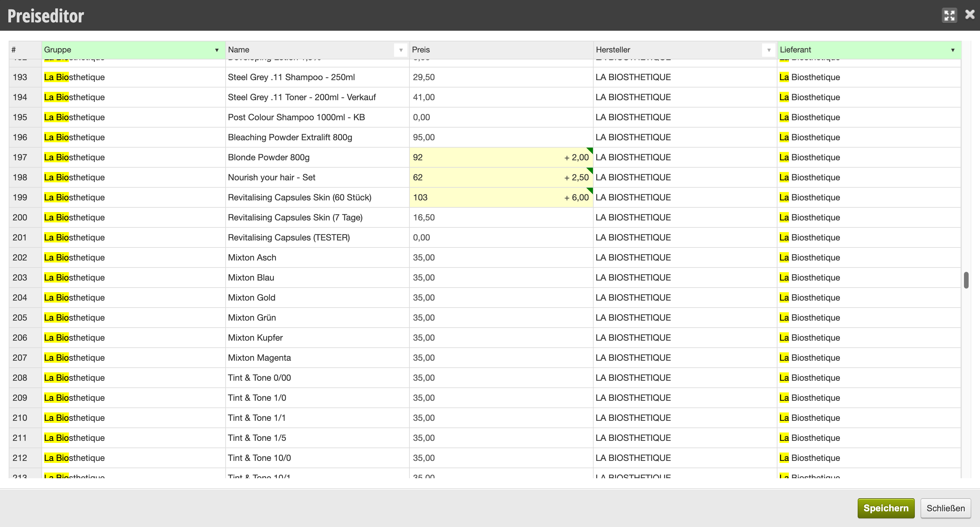Select the price 29,50 of Steel Grey Shampoo
The height and width of the screenshot is (527, 980).
[x=501, y=77]
